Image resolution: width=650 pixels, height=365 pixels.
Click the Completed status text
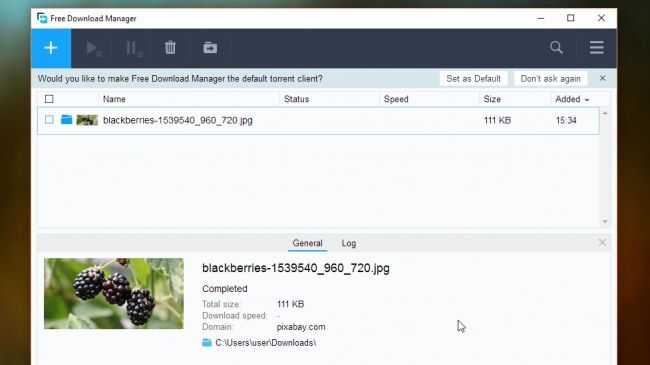click(225, 289)
